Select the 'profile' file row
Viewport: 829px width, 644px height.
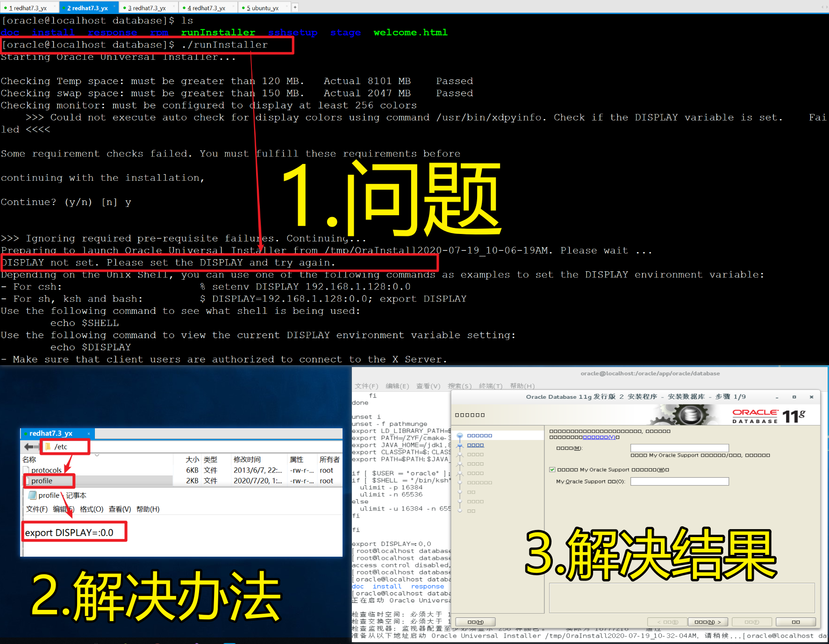tap(182, 481)
